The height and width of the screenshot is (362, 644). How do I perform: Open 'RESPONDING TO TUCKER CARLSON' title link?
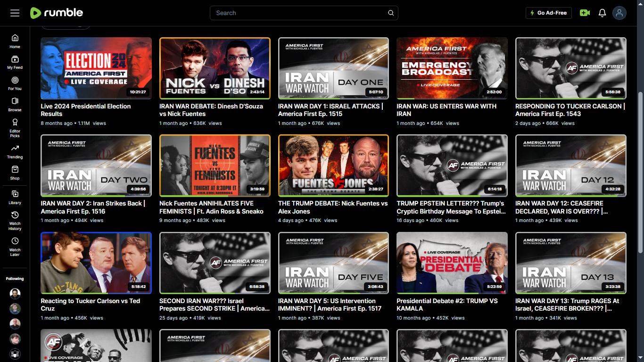(570, 110)
